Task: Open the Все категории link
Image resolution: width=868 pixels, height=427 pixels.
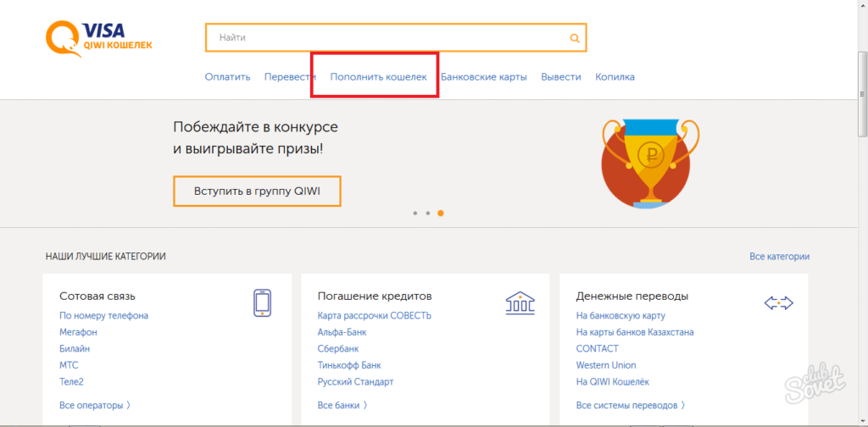Action: 780,257
